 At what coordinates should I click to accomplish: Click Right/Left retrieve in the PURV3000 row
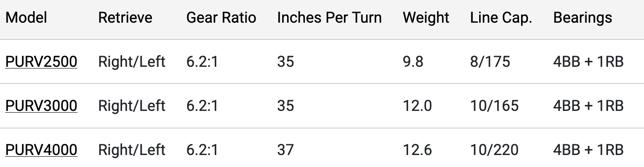click(132, 106)
